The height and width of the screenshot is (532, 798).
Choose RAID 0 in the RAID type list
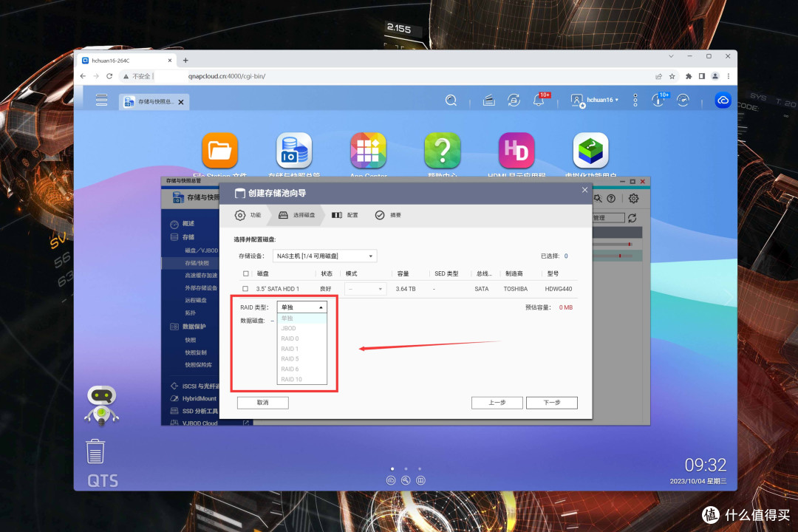[x=301, y=338]
